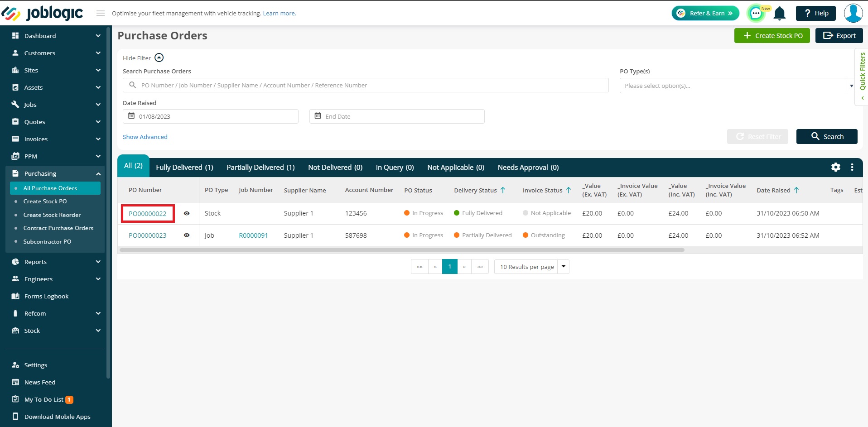Click the Learn more link
This screenshot has height=427, width=868.
pyautogui.click(x=280, y=14)
